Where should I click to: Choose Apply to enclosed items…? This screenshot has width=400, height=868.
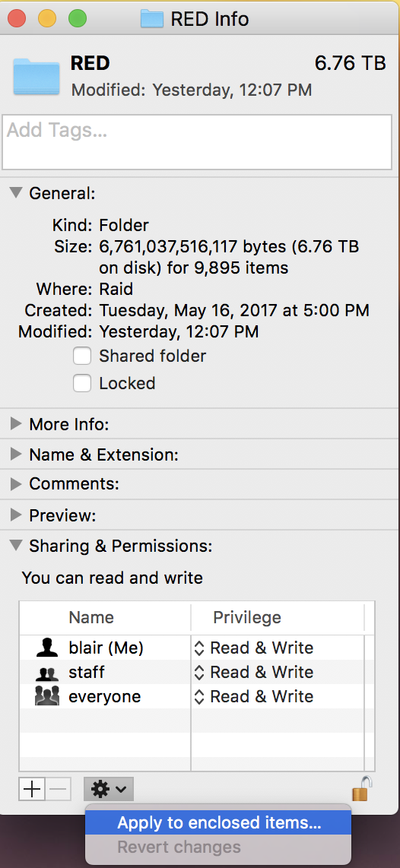click(218, 822)
